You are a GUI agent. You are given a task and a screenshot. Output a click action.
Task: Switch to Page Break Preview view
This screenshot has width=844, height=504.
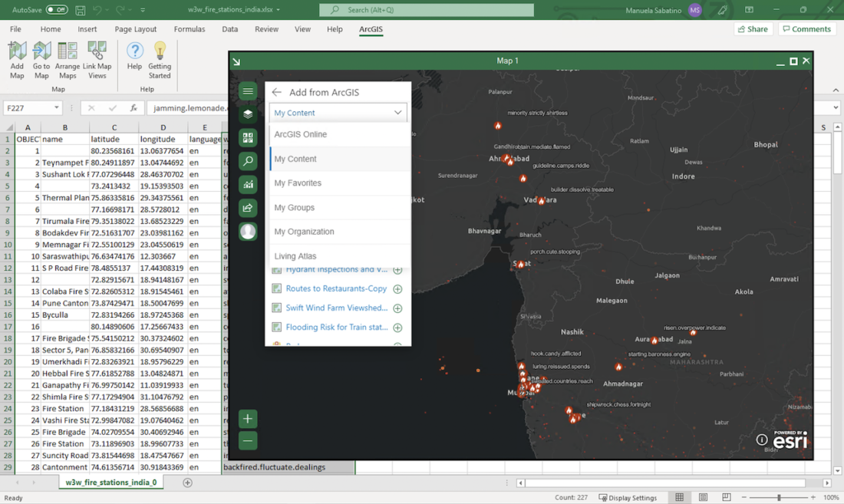point(726,498)
